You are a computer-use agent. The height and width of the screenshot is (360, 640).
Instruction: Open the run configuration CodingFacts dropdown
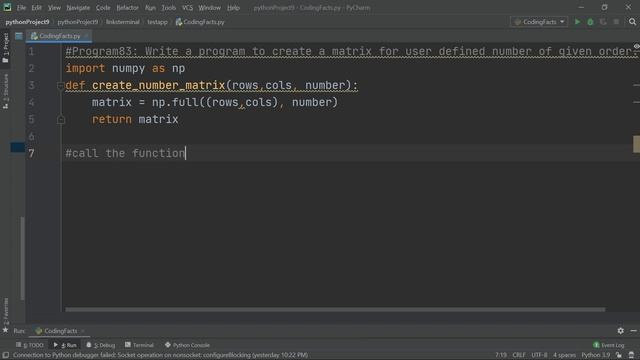pos(539,22)
